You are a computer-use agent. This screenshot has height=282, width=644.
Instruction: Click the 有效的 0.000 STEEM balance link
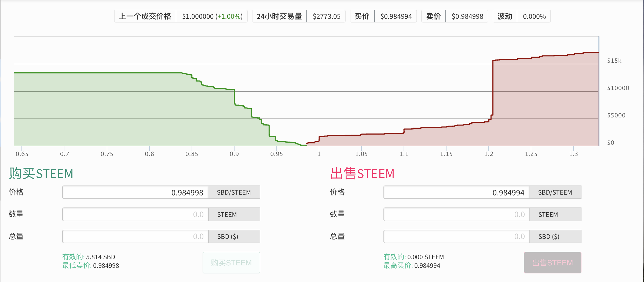point(413,257)
